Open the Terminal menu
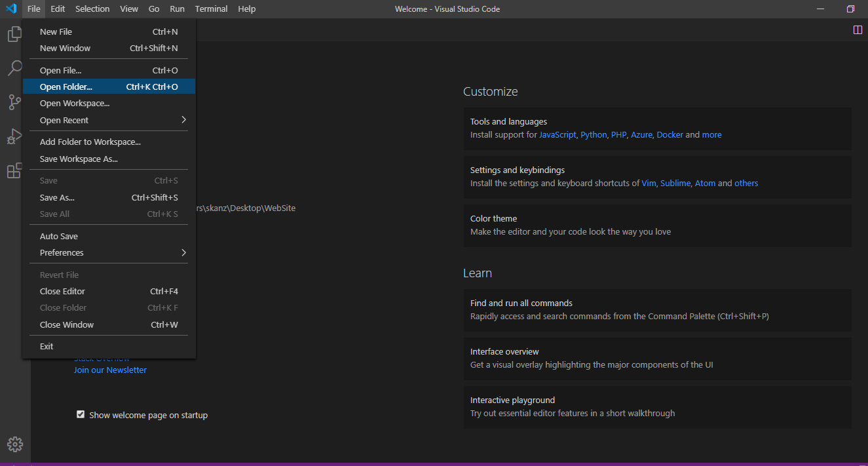Viewport: 868px width, 466px height. (211, 9)
